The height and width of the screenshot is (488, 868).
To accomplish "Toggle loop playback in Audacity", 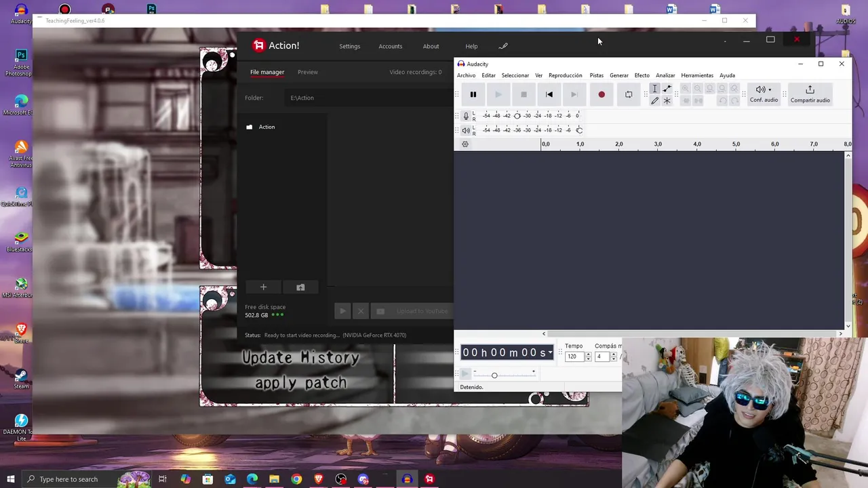I will [x=629, y=95].
